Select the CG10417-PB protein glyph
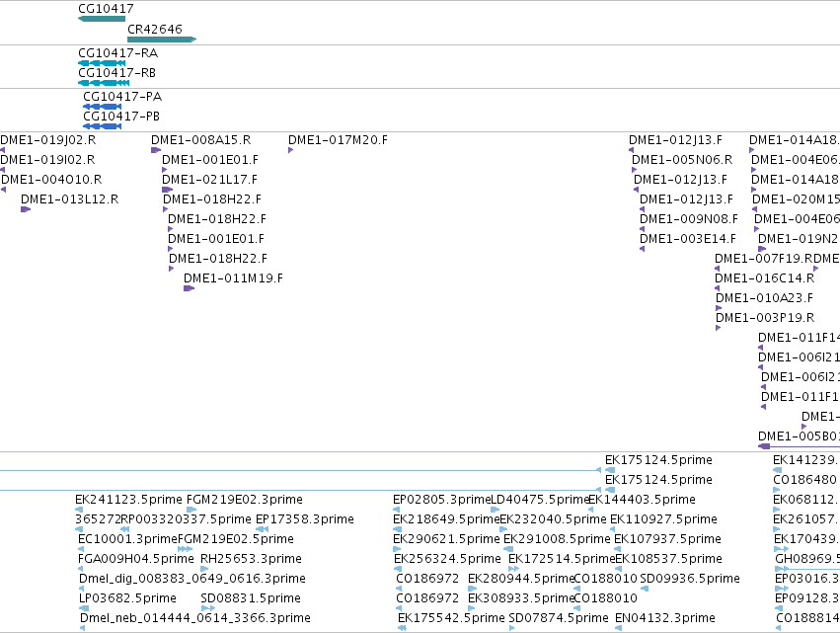 pyautogui.click(x=103, y=126)
